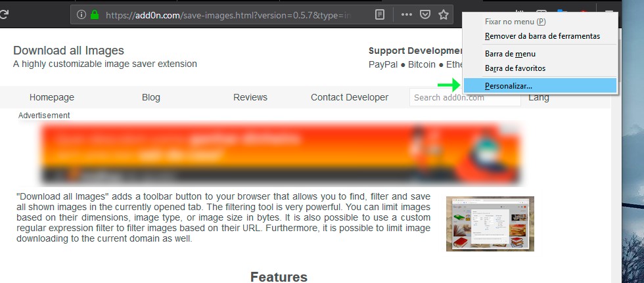
Task: Save page to Pocket icon
Action: 425,14
